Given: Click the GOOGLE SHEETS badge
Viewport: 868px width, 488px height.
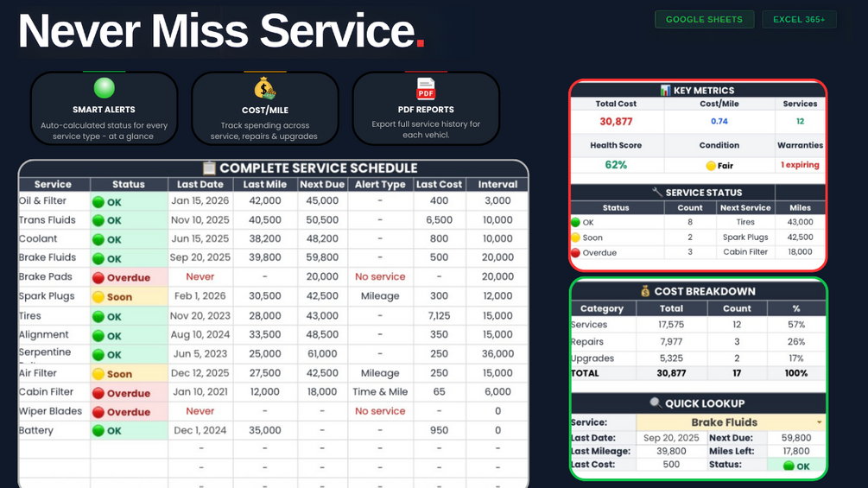Looking at the screenshot, I should tap(704, 19).
